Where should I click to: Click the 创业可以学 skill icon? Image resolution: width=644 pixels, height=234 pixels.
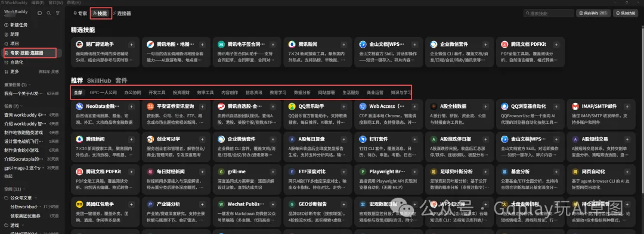[150, 139]
